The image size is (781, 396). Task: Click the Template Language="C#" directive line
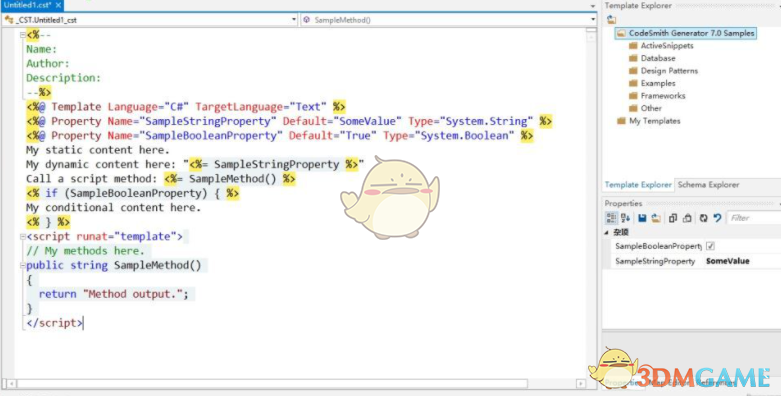(x=186, y=107)
